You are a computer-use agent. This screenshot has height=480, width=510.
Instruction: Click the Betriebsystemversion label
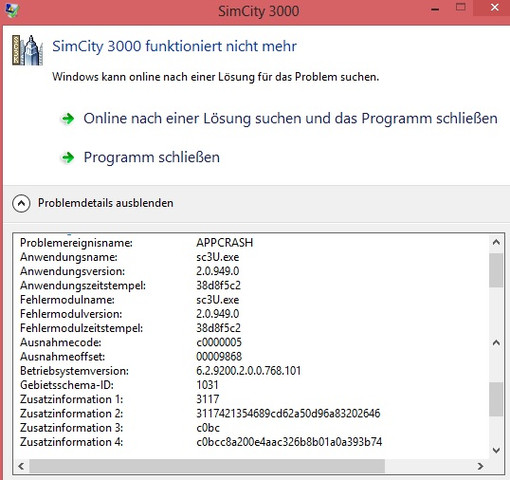pos(74,371)
